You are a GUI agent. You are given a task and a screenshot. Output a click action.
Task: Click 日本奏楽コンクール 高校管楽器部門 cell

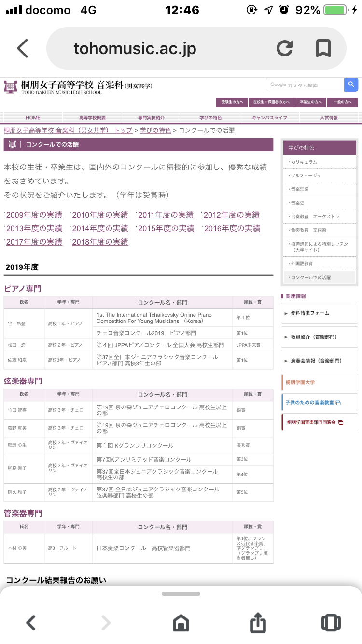(x=162, y=548)
